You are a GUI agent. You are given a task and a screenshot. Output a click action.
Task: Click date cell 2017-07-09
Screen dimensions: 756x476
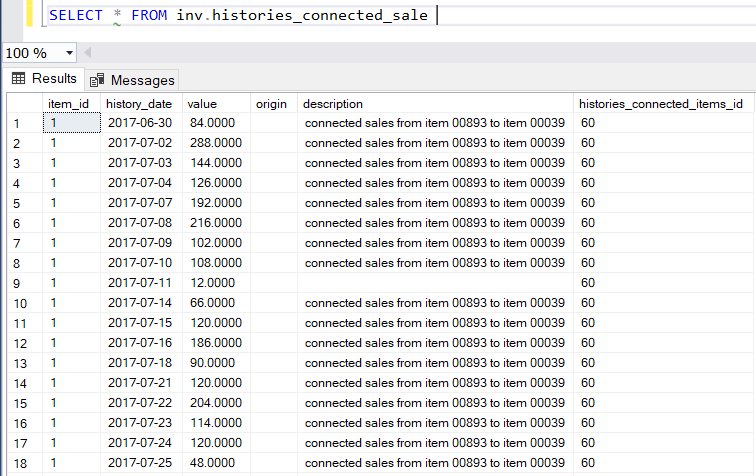(141, 243)
